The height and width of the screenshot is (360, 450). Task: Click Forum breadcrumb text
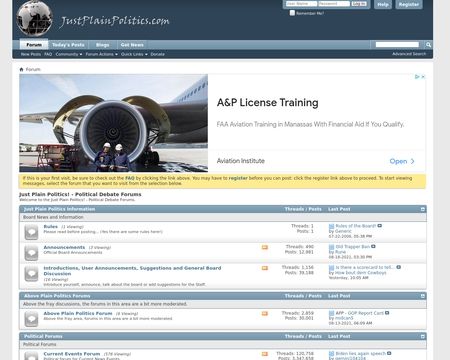click(33, 69)
